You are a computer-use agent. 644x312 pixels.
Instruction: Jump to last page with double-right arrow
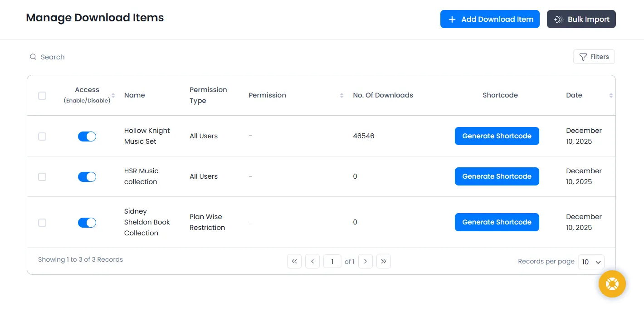384,261
